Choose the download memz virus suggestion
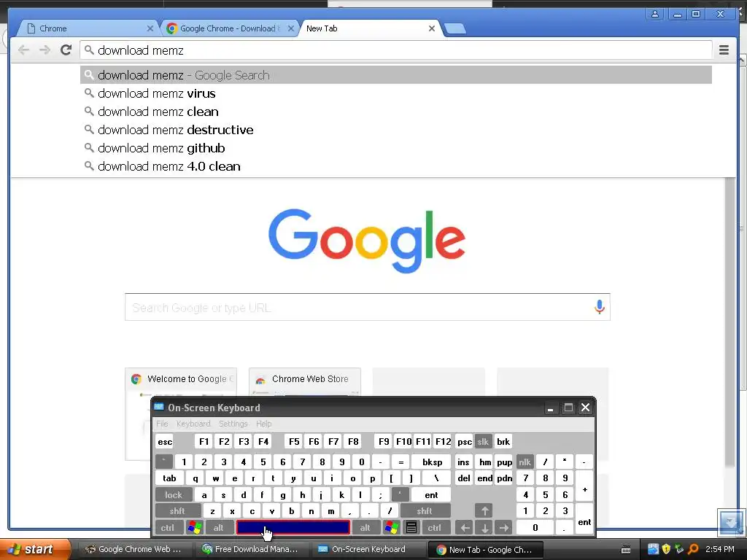 pos(396,93)
